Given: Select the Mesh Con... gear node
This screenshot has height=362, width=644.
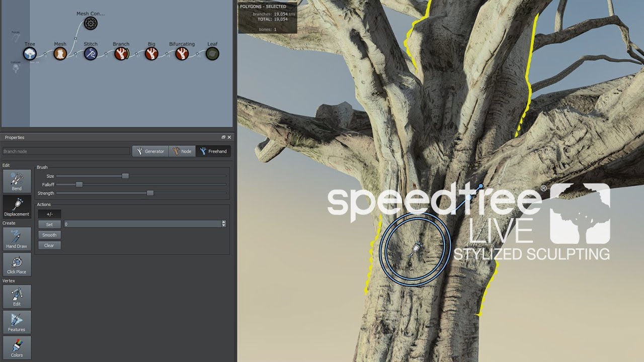Looking at the screenshot, I should point(91,23).
